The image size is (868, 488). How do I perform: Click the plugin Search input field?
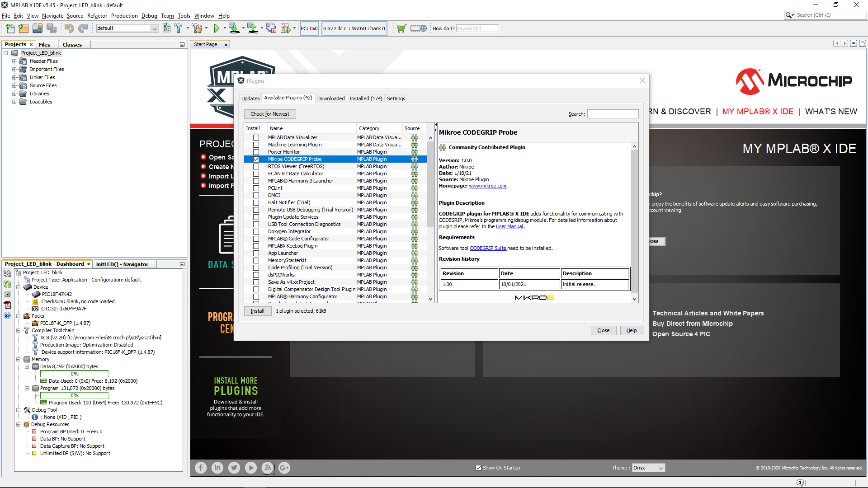click(x=613, y=114)
